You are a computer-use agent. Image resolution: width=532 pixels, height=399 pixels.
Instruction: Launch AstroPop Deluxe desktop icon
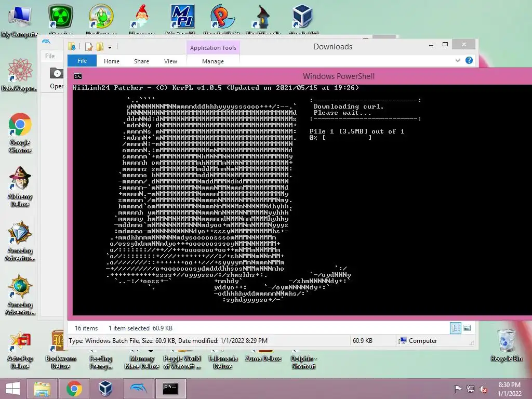click(x=20, y=350)
